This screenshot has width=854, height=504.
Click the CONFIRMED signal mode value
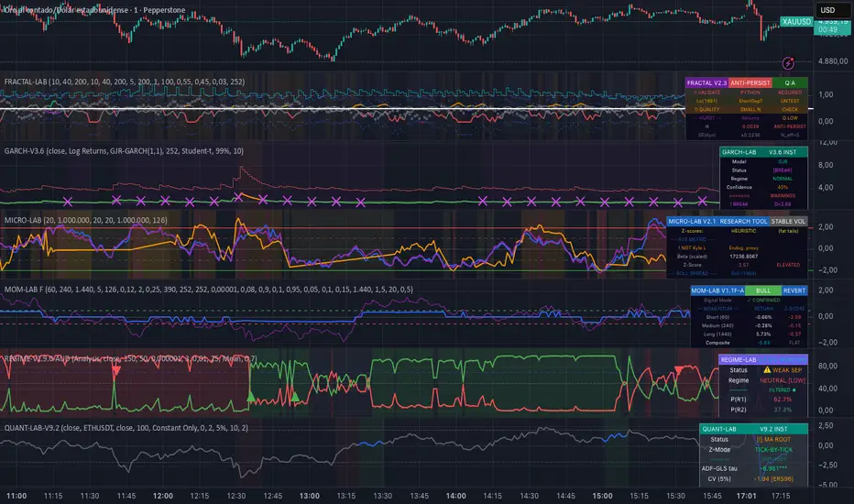pos(763,301)
